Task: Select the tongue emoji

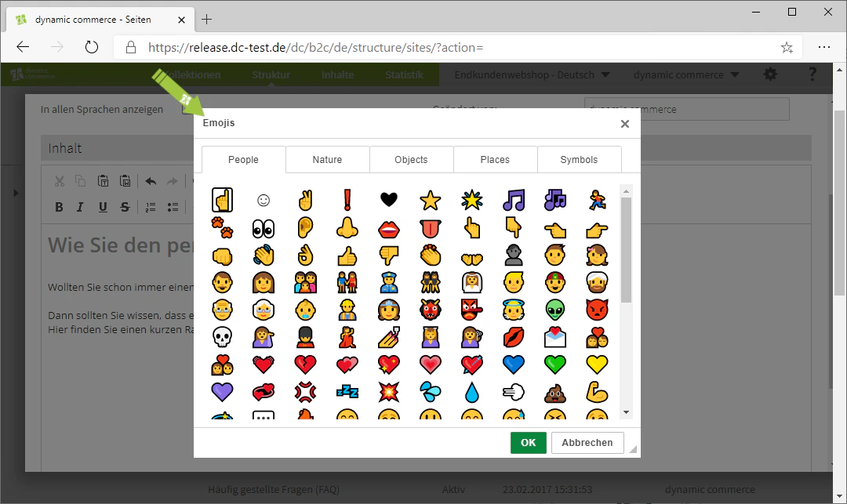Action: pos(430,228)
